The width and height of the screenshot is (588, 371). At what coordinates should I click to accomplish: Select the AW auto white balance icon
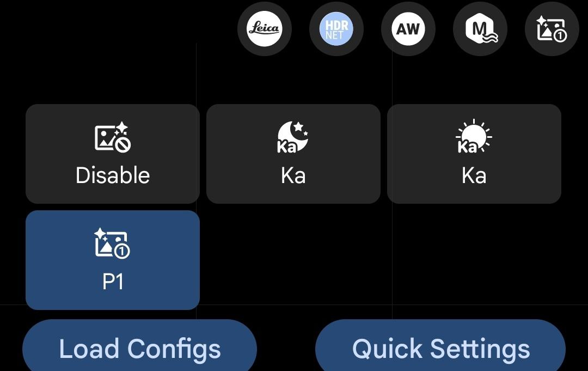click(x=408, y=29)
